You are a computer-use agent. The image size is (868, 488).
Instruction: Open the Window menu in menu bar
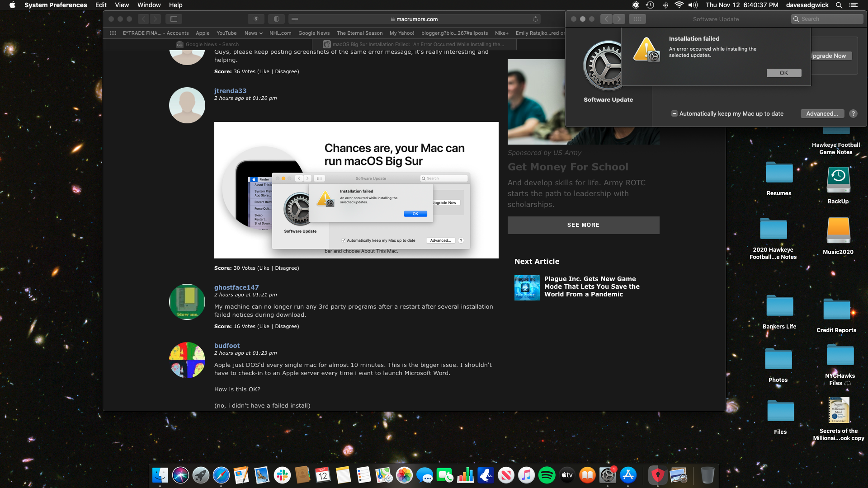point(149,5)
